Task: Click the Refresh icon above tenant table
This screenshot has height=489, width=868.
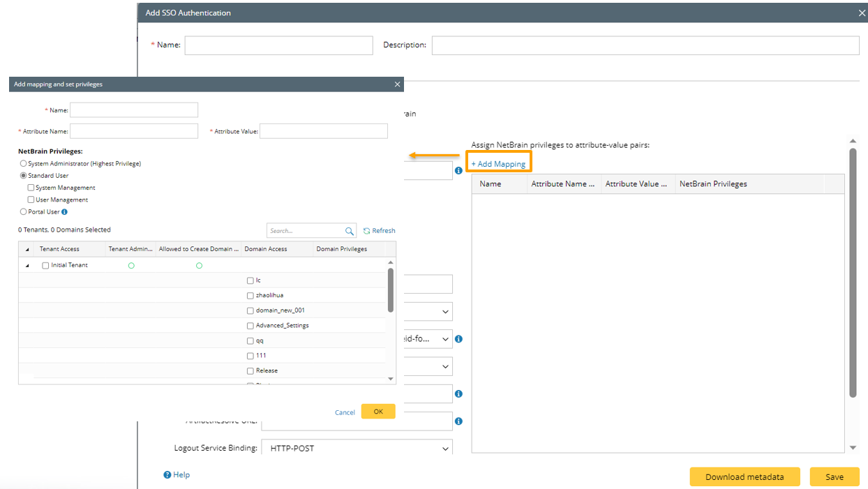Action: tap(367, 231)
